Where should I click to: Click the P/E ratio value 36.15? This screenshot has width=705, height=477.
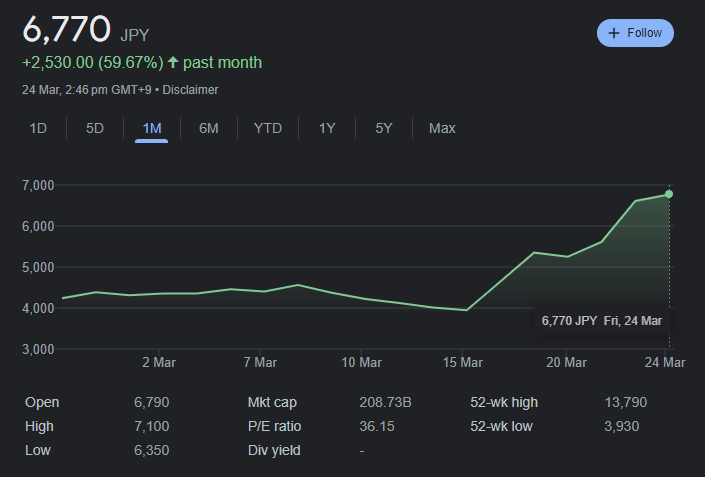[x=377, y=426]
